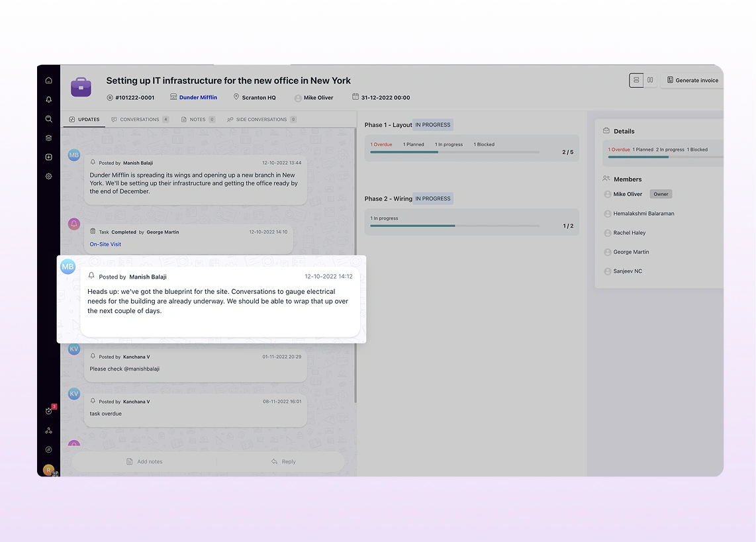The image size is (756, 542).
Task: Open the compass icon in sidebar
Action: (x=48, y=449)
